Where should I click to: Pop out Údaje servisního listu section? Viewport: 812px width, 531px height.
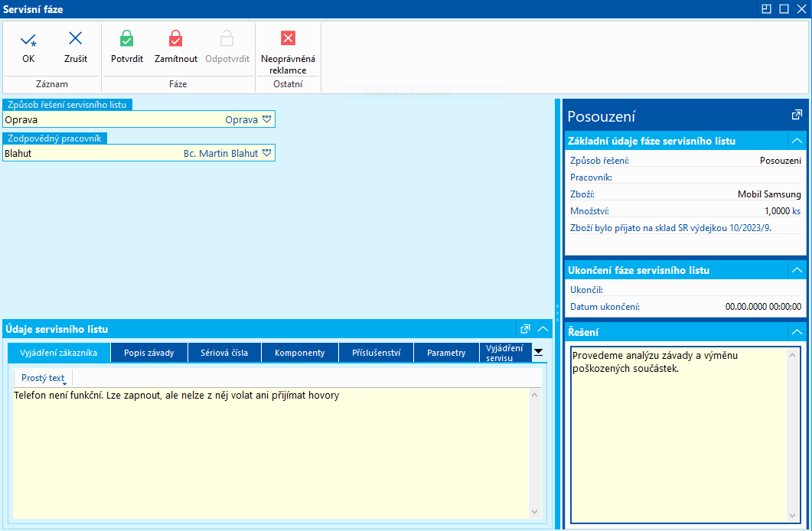coord(525,329)
